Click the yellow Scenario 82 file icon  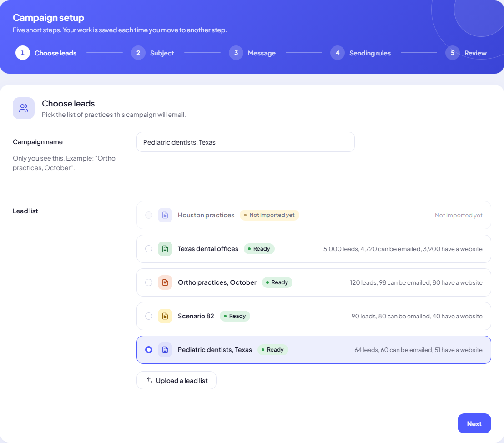coord(165,317)
